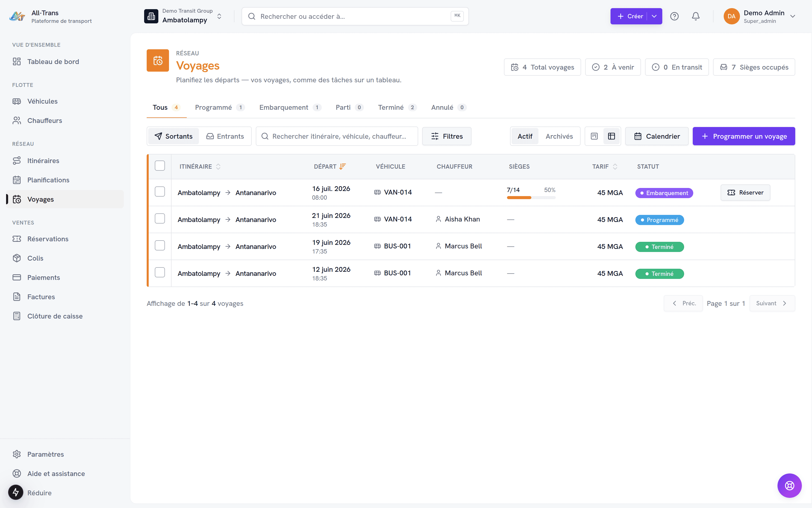Open the floating support lifebuoy button

pyautogui.click(x=789, y=485)
